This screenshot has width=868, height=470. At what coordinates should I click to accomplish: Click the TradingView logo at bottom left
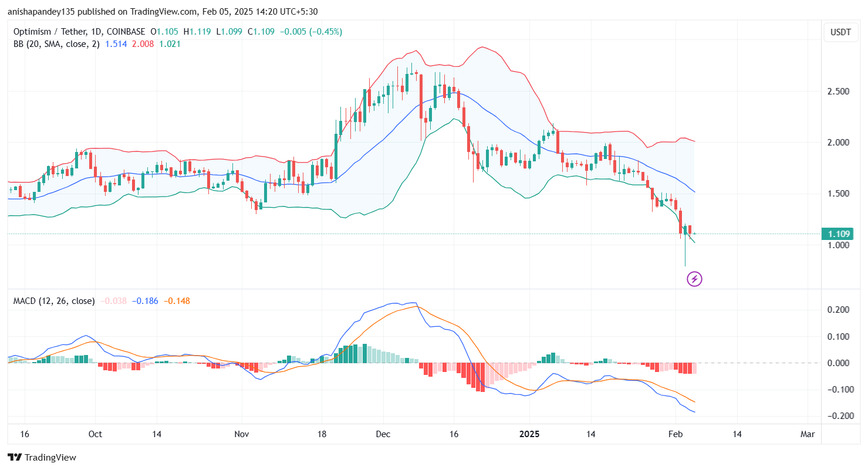click(41, 457)
